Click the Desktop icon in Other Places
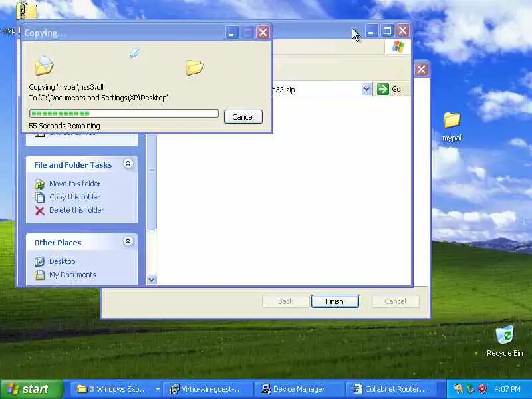The height and width of the screenshot is (399, 532). coord(39,261)
